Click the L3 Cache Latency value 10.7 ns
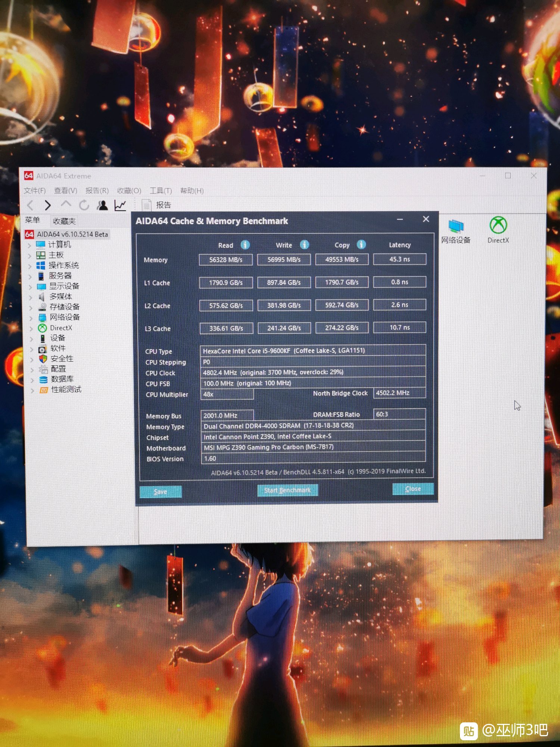The width and height of the screenshot is (560, 747). point(399,327)
